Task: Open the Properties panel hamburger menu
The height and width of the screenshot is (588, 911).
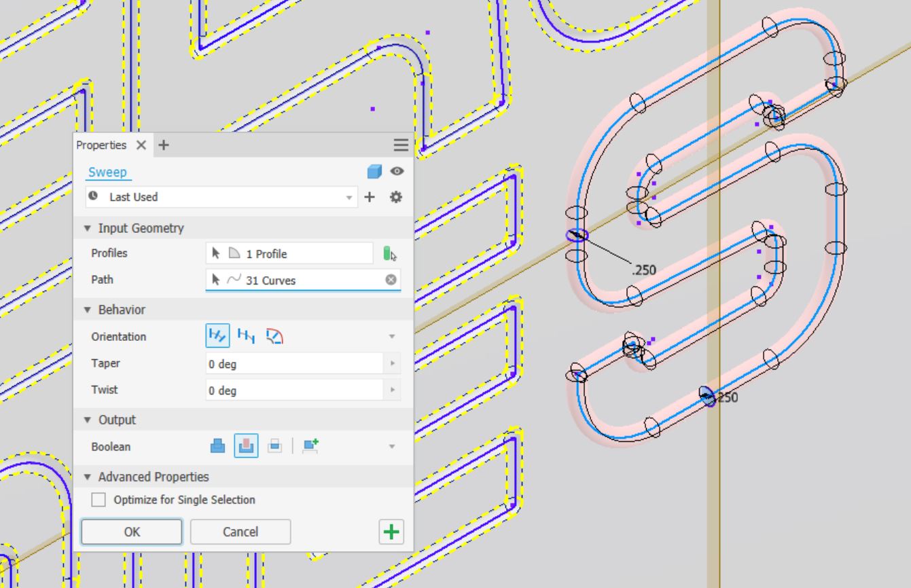Action: pos(401,145)
